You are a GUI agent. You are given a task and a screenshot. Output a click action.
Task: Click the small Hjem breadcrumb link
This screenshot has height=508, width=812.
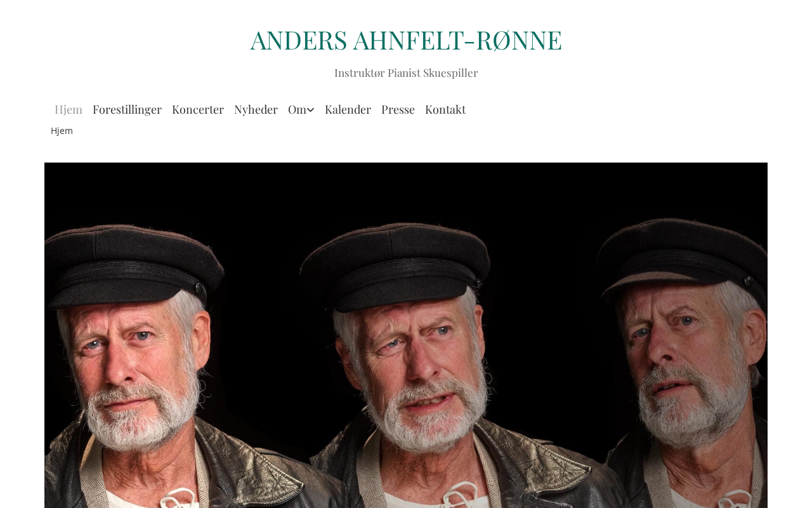click(x=62, y=131)
